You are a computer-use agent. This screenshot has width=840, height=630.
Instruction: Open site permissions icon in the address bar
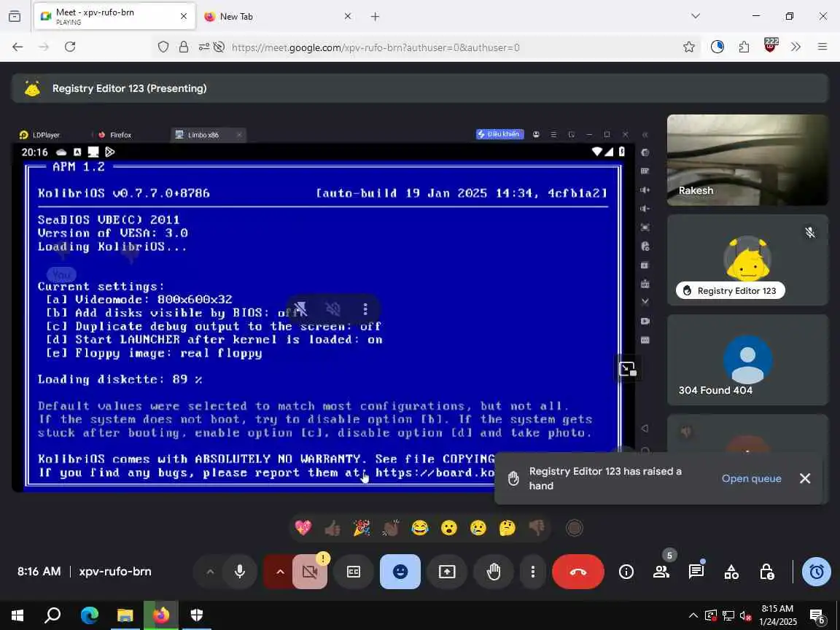[x=204, y=47]
